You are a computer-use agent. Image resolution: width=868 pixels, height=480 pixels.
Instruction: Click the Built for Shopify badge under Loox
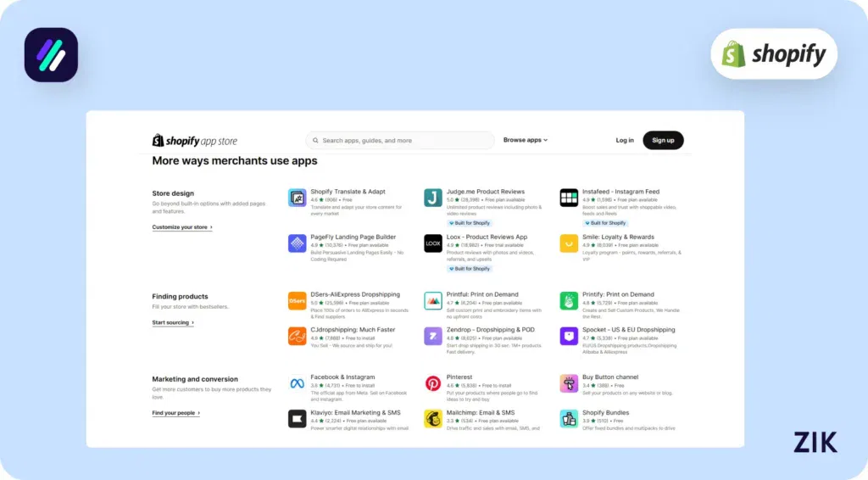[x=470, y=269]
